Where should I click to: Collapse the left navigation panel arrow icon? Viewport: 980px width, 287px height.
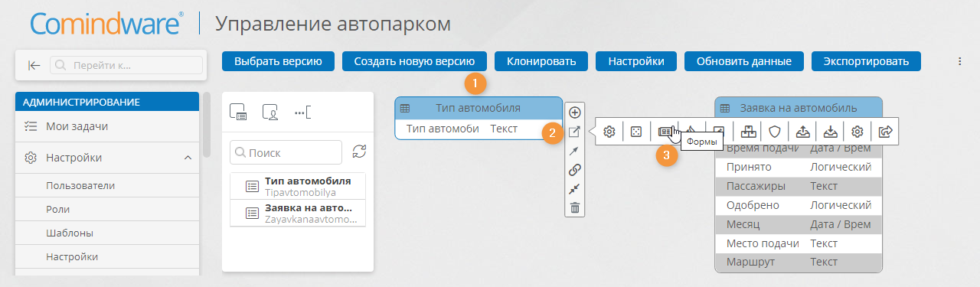tap(34, 66)
